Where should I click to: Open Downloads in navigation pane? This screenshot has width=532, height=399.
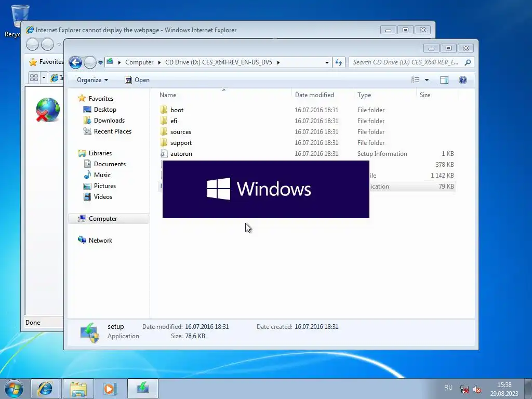click(x=109, y=121)
